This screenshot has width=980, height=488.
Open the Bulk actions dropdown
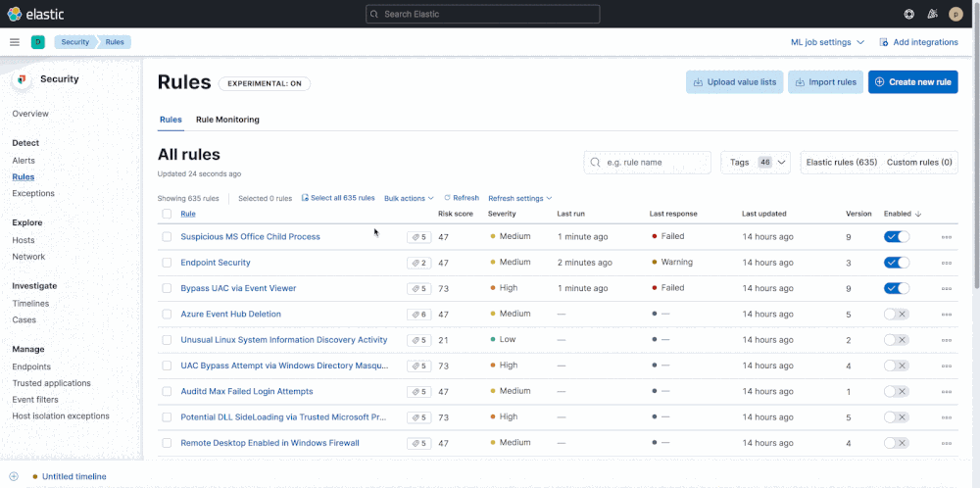point(409,198)
